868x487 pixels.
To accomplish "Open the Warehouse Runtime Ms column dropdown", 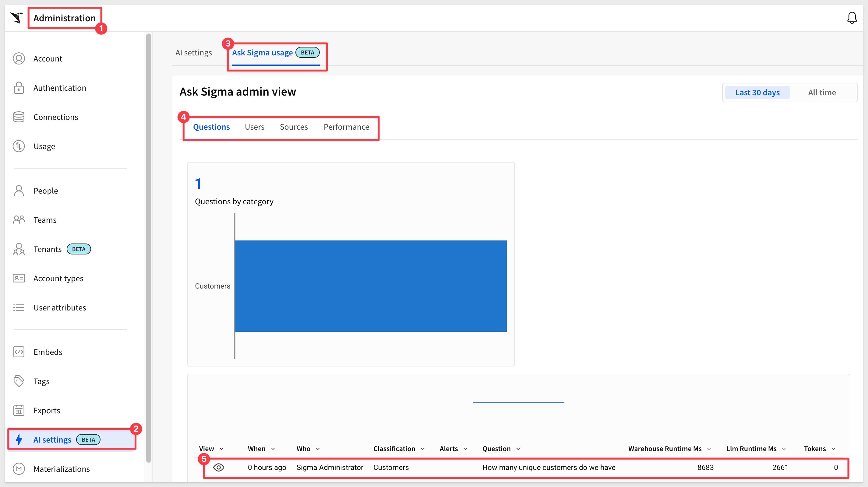I will (x=709, y=449).
